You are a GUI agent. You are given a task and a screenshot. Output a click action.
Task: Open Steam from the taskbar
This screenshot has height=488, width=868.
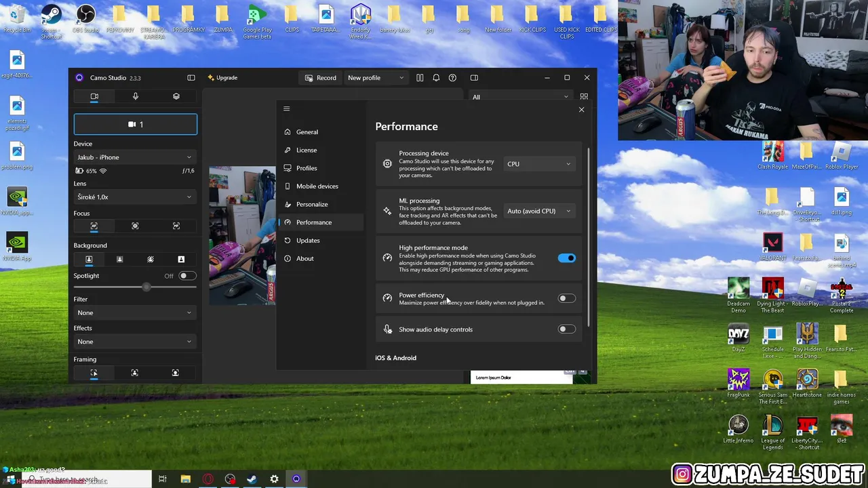click(x=252, y=479)
